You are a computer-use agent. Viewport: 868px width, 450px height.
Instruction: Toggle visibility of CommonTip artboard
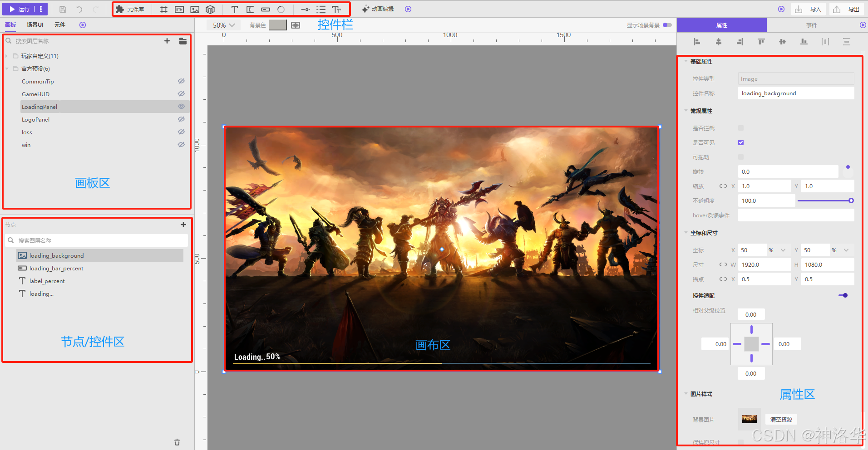point(181,81)
